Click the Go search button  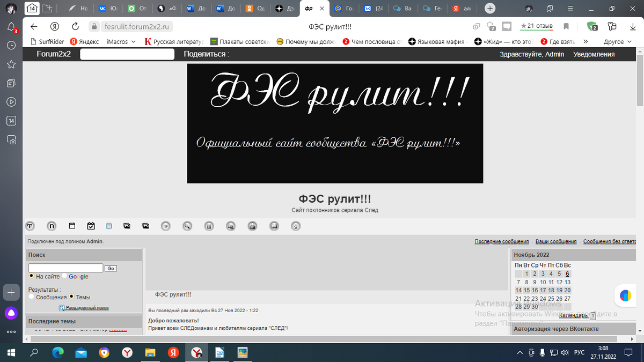pos(111,268)
